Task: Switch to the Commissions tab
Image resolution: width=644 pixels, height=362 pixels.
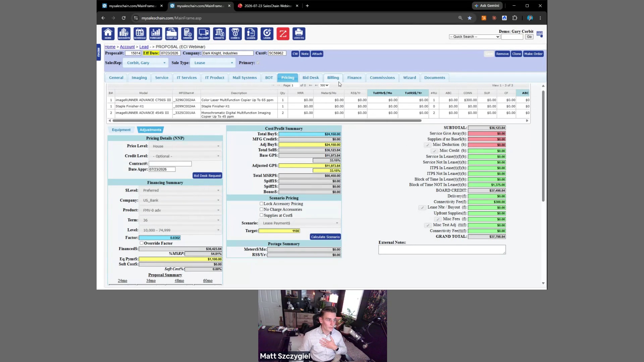Action: click(382, 77)
